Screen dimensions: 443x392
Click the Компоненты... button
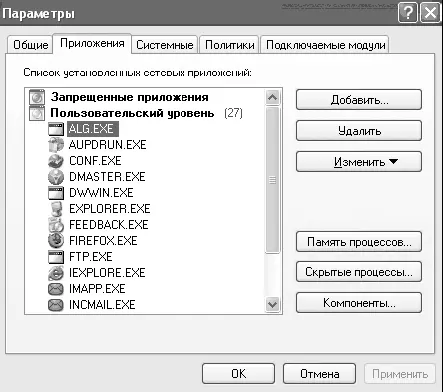tap(359, 303)
